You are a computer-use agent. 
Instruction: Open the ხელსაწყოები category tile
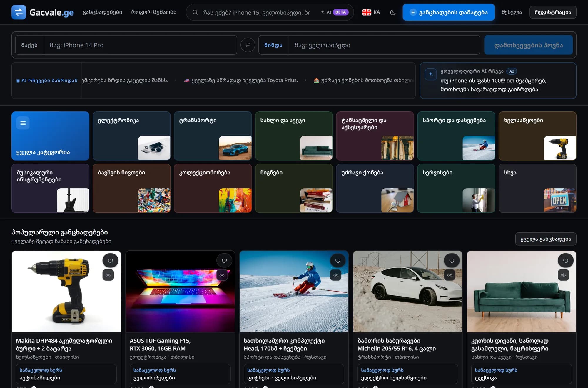point(537,136)
